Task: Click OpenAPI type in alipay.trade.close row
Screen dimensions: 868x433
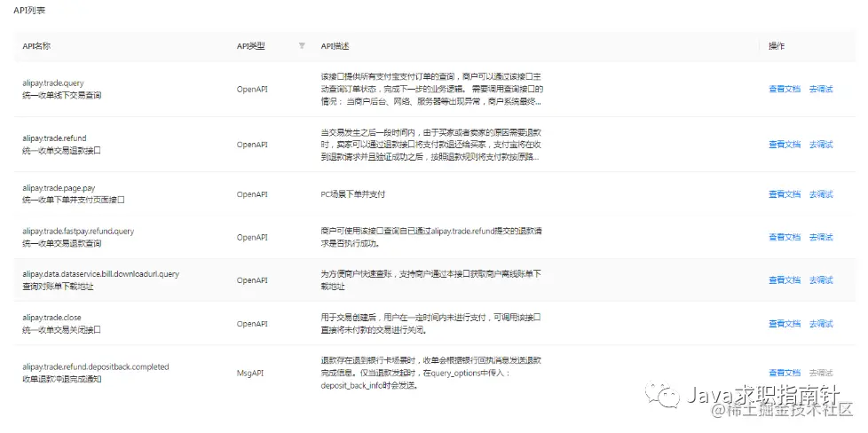Action: (252, 323)
